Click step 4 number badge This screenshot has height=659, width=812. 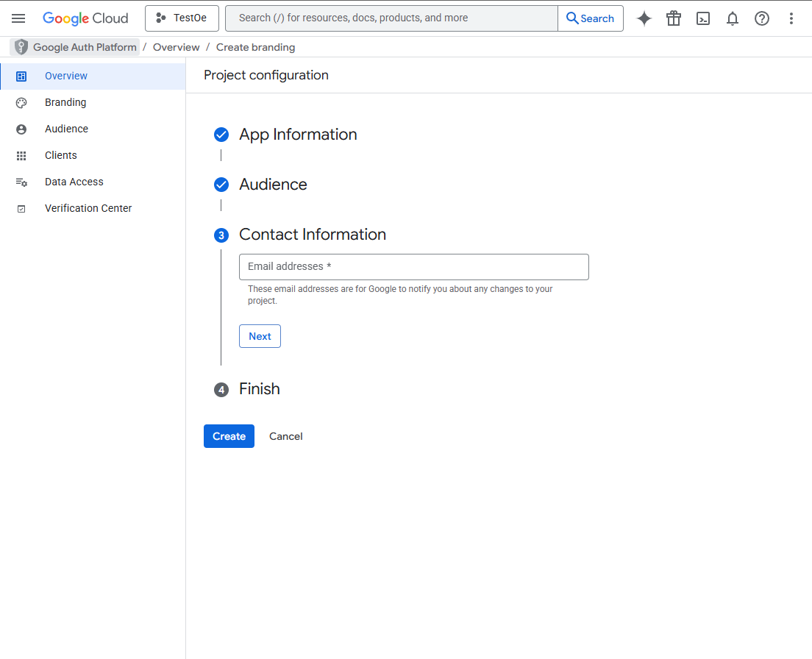click(x=221, y=390)
